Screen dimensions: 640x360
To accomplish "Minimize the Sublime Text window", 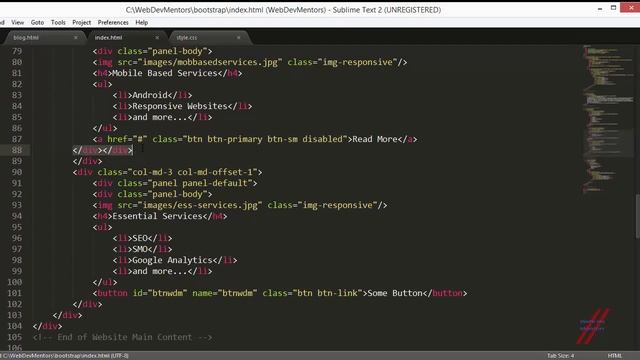I will click(600, 9).
